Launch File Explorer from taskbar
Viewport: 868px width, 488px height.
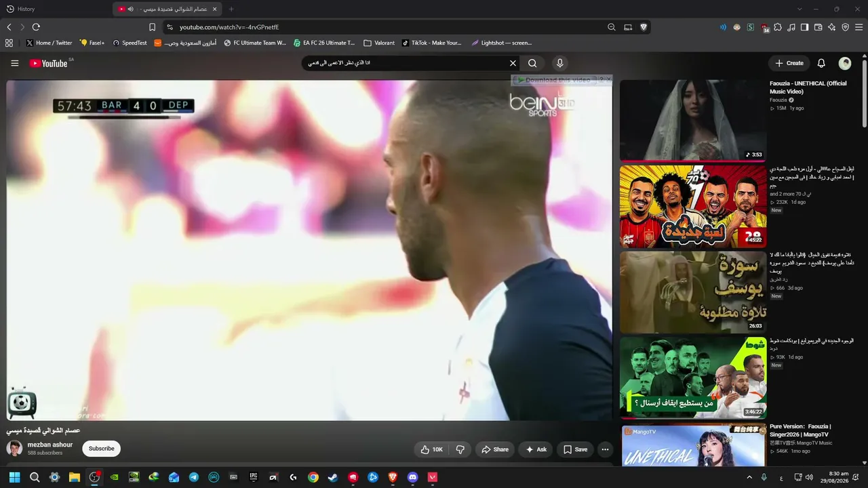(x=75, y=477)
